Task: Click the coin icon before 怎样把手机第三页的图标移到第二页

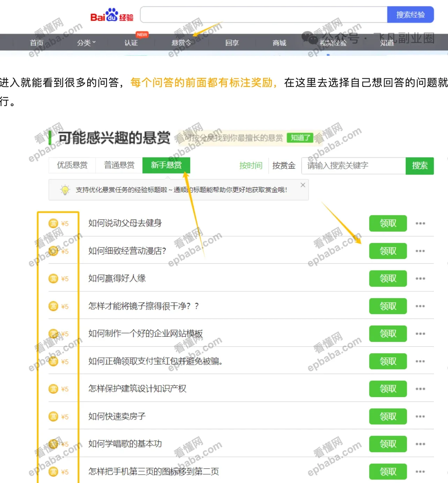Action: point(53,471)
